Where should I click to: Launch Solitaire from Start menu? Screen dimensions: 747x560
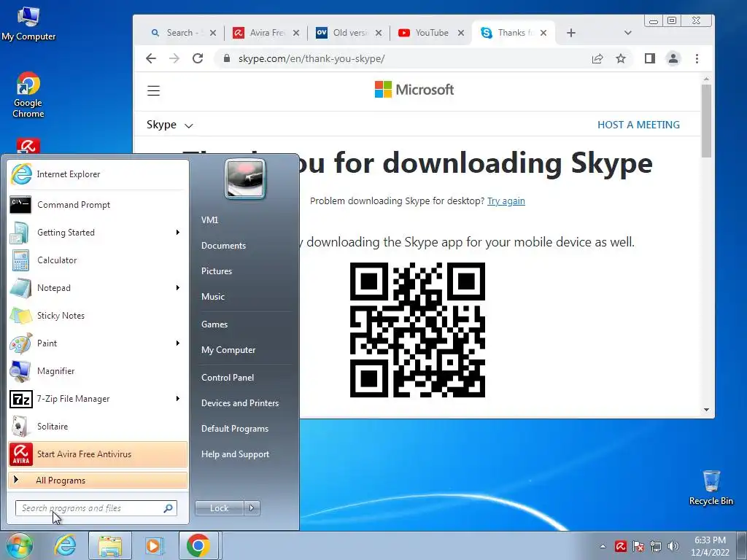click(98, 426)
